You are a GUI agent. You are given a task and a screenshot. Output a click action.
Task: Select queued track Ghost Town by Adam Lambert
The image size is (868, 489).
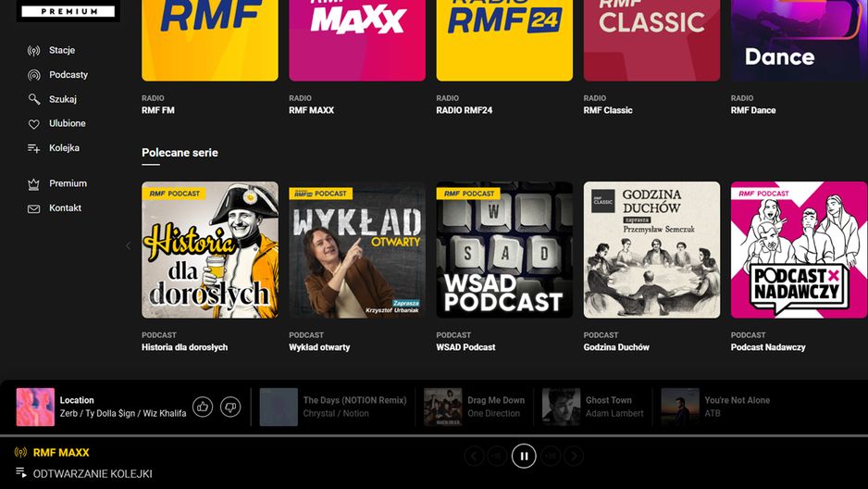(593, 407)
